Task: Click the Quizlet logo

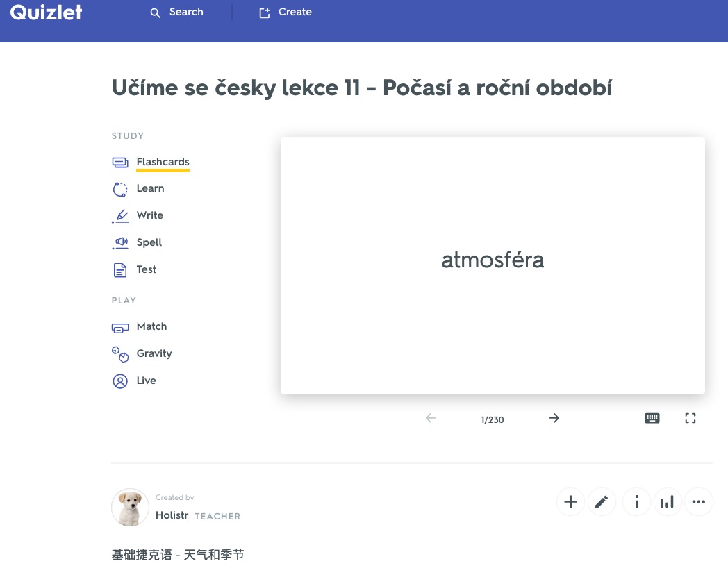Action: pyautogui.click(x=47, y=12)
